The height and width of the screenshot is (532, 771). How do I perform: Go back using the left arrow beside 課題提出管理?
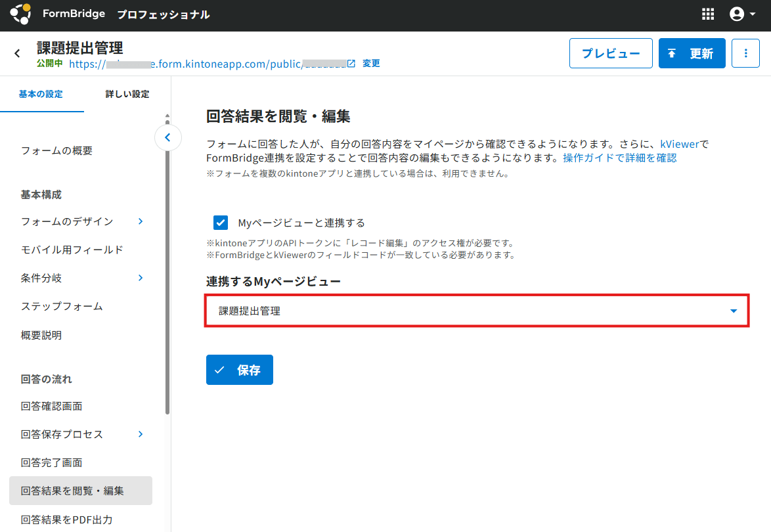[17, 53]
